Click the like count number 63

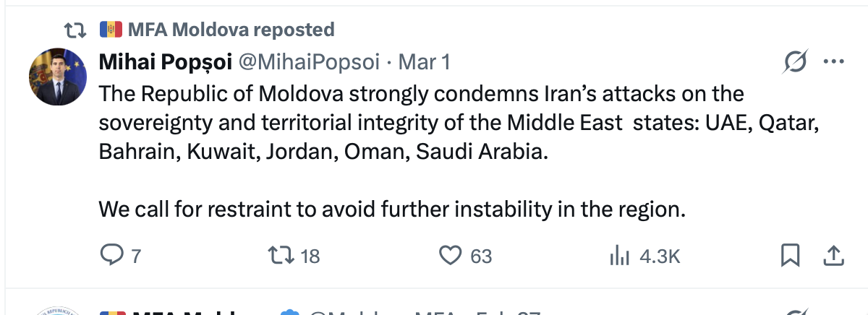(x=481, y=256)
